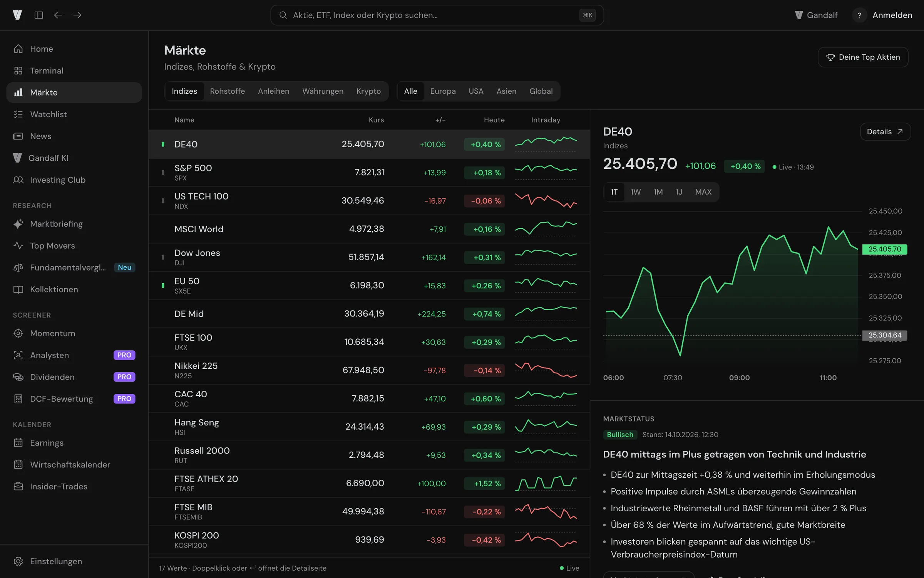Open Fundamentalvergleich tool
The image size is (924, 578).
pyautogui.click(x=74, y=267)
